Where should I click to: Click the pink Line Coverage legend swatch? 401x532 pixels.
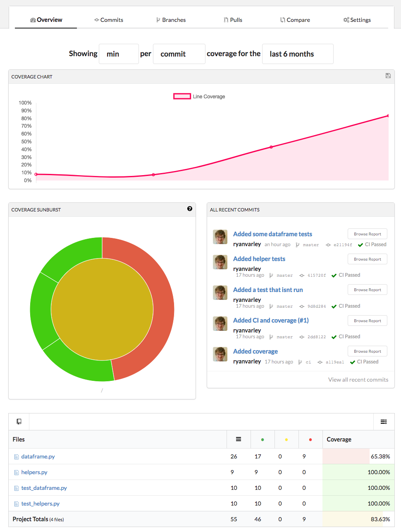(182, 96)
